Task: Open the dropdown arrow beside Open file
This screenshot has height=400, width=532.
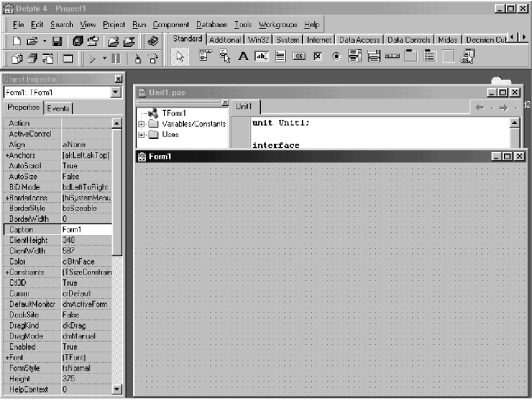Action: 44,41
